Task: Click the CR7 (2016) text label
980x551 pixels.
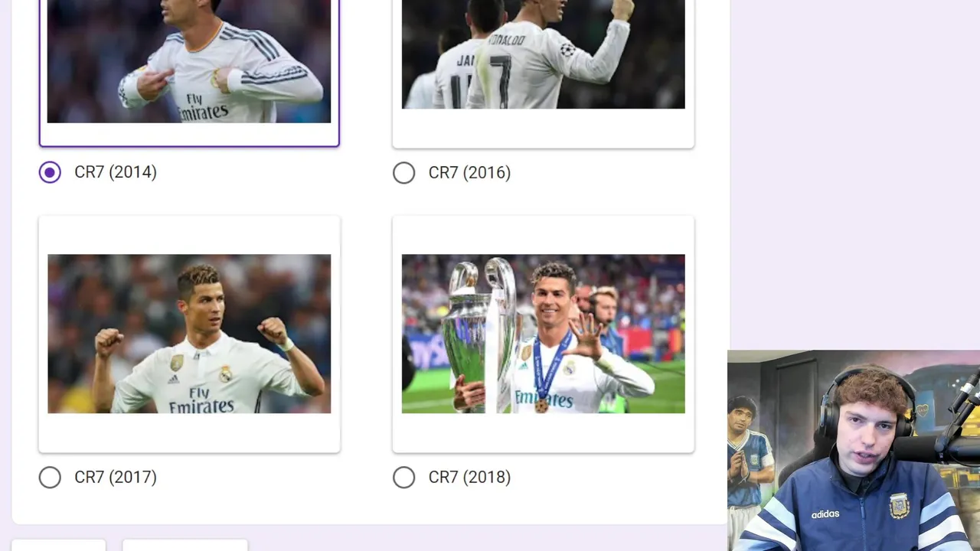Action: tap(469, 173)
